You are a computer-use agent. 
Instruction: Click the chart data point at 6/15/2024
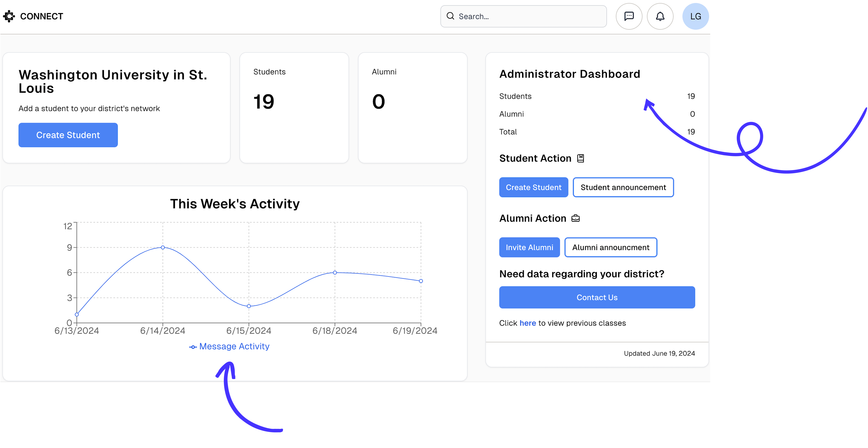tap(249, 306)
